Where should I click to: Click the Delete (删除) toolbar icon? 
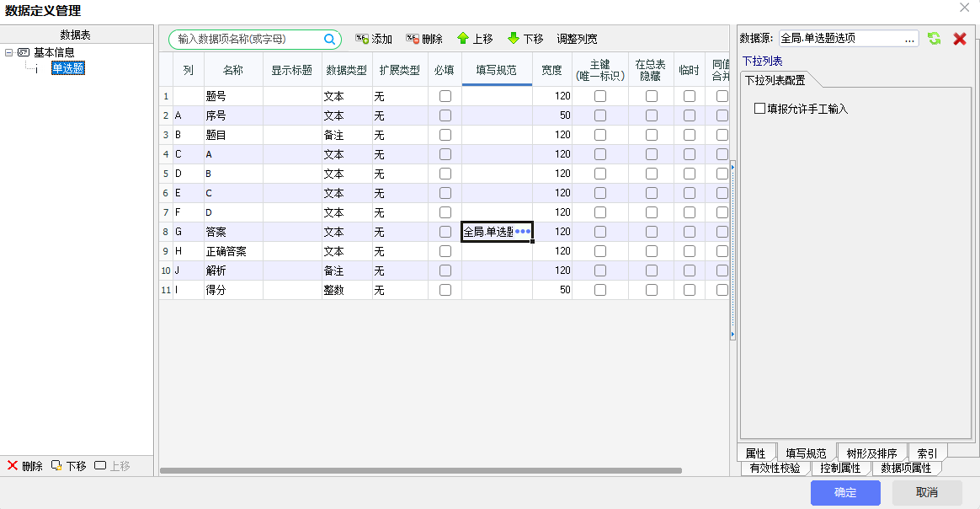413,39
